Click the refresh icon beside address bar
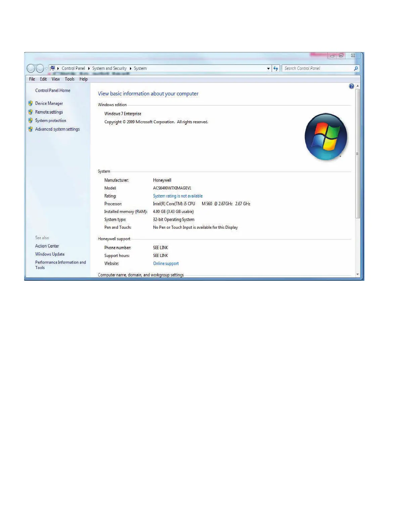 tap(276, 69)
